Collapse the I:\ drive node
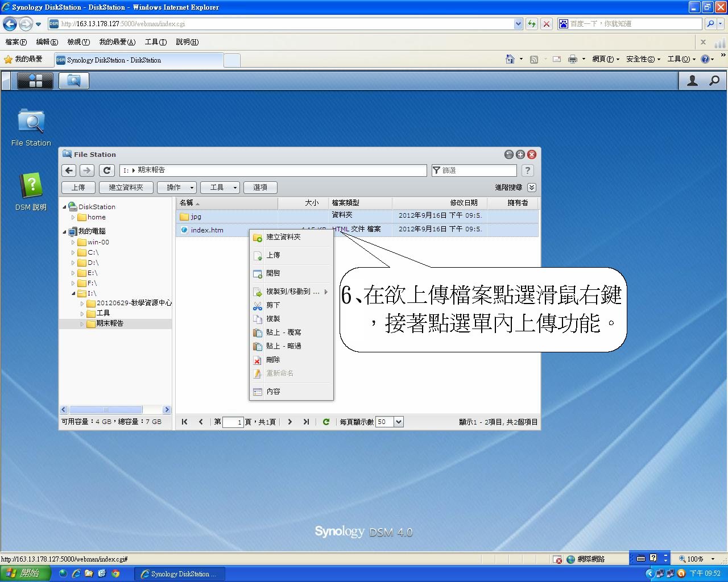Viewport: 728px width, 582px height. coord(73,293)
